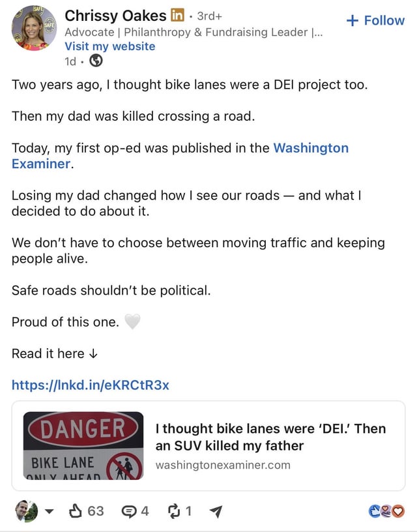The height and width of the screenshot is (532, 417).
Task: Click washingtonexaminer.com source text
Action: point(223,465)
